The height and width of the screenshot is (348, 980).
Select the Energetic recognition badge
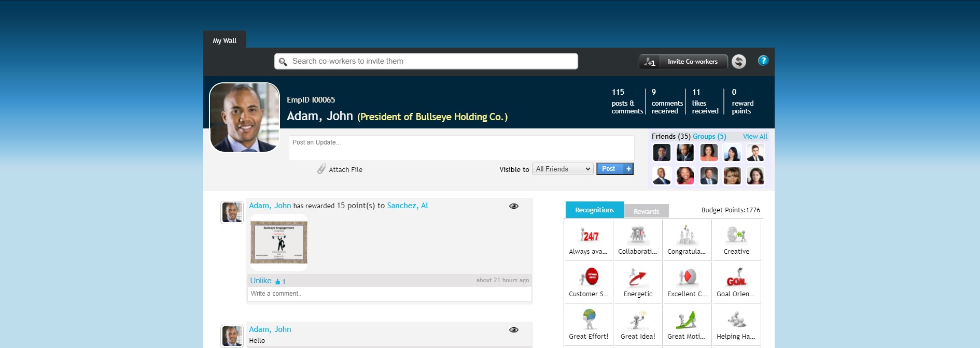coord(638,282)
